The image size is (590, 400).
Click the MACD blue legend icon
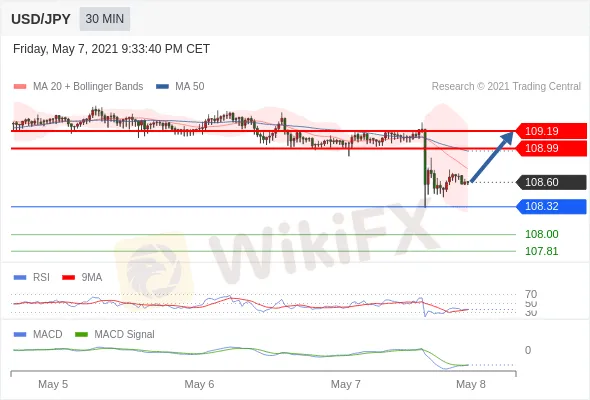(20, 335)
